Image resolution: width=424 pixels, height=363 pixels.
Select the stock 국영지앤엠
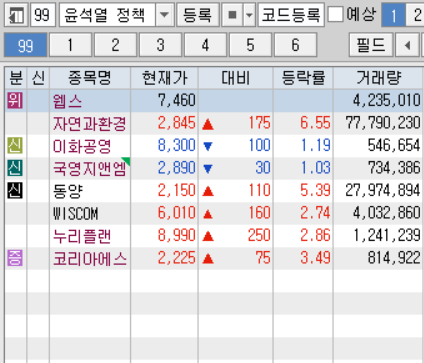(90, 168)
